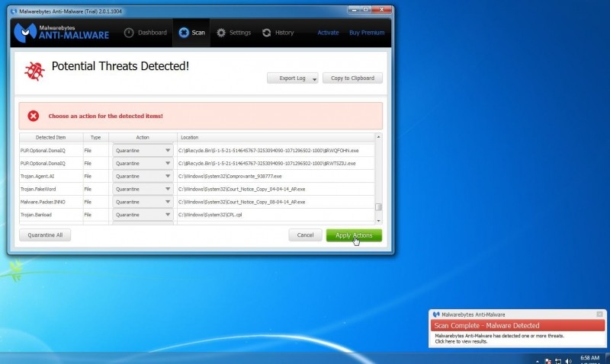Click the threat list scroll down arrow
Viewport: 610px width, 364px height.
[x=378, y=221]
